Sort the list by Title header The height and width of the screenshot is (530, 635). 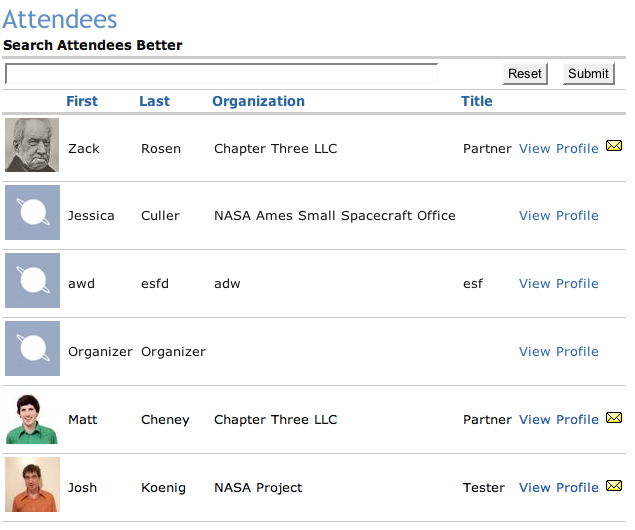[x=477, y=101]
